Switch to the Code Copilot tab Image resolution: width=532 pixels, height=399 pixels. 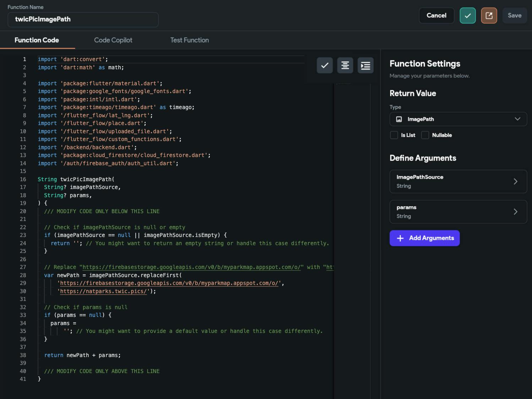click(x=113, y=40)
